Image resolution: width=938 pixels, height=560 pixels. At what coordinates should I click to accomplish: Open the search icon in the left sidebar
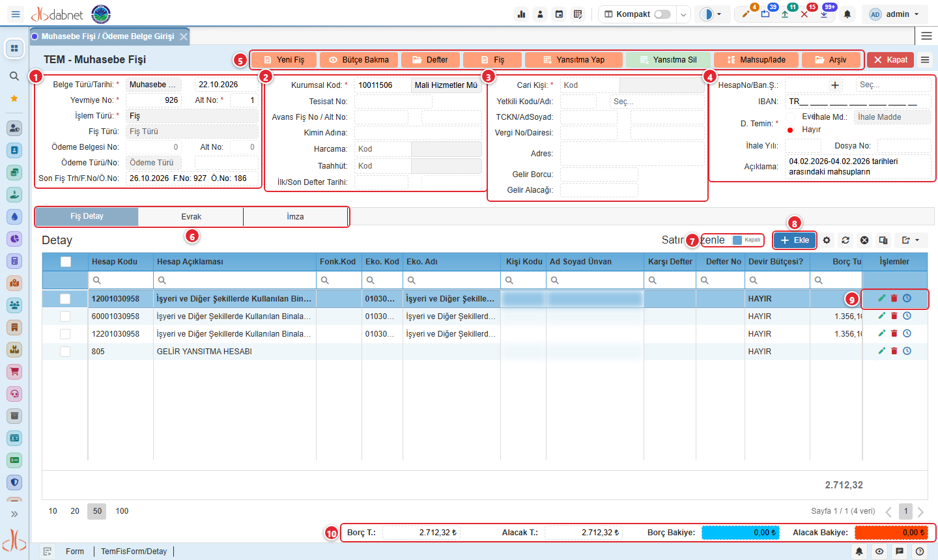[x=14, y=76]
